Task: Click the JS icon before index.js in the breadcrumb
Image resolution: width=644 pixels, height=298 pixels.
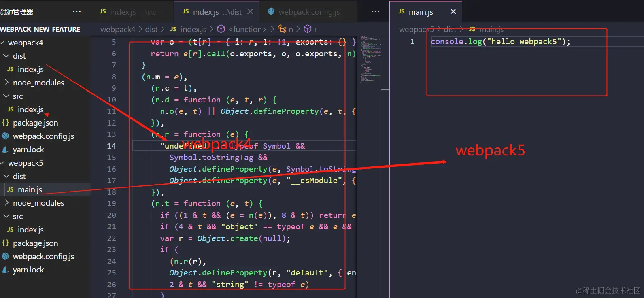Action: tap(173, 29)
